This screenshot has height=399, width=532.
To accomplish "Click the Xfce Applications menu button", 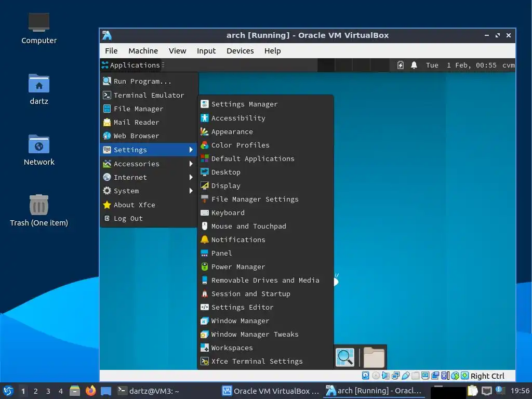I will point(131,65).
